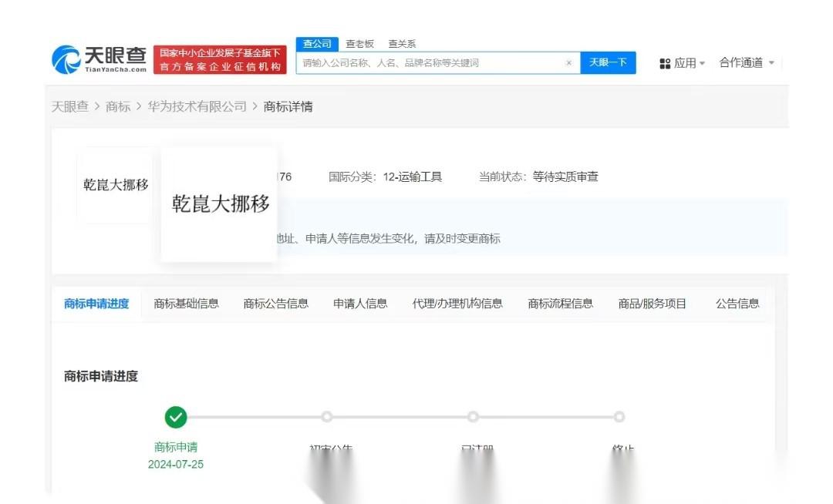
Task: Clear search text with the × icon
Action: 569,62
